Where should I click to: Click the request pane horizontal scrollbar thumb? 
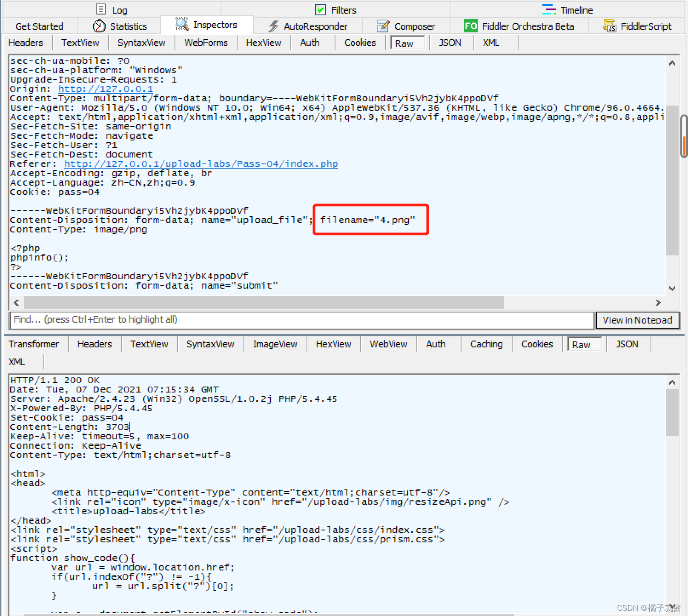coord(264,303)
